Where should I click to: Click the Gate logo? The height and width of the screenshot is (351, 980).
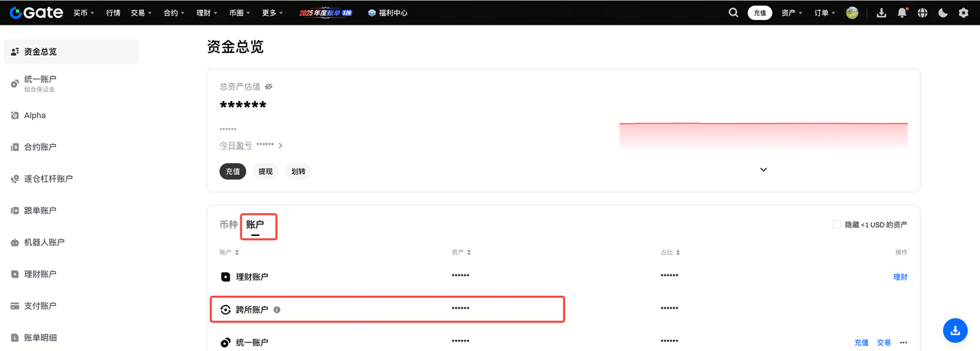pos(36,13)
